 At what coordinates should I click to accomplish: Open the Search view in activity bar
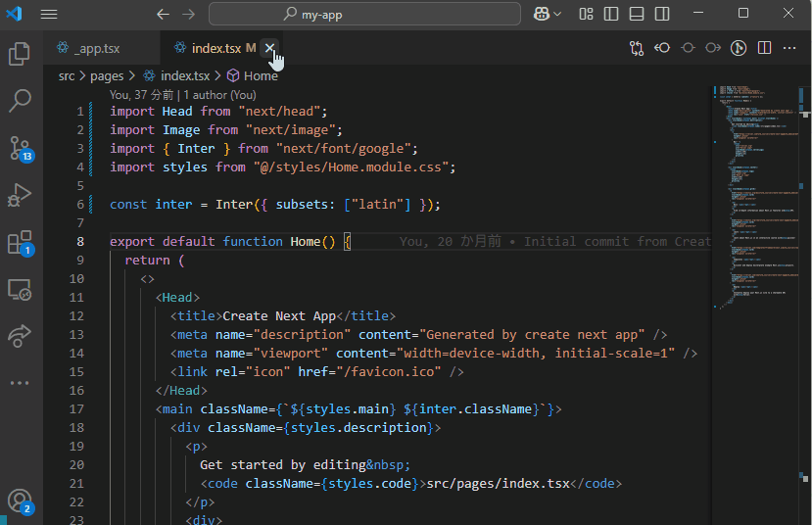[x=20, y=101]
